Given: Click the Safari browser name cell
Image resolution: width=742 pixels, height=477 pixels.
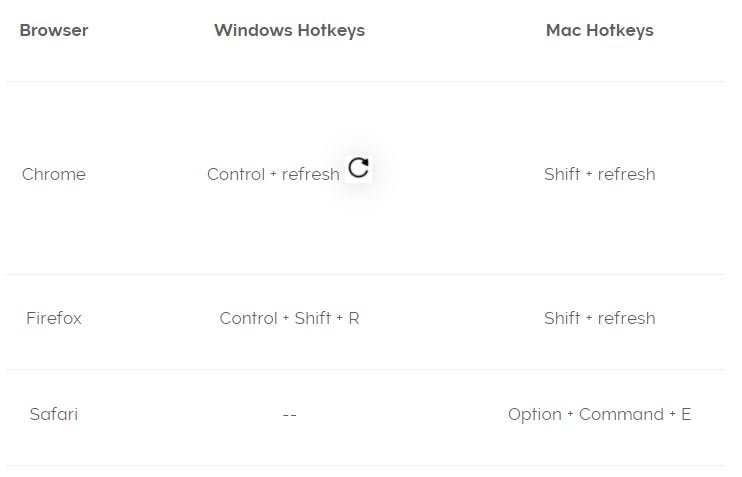Looking at the screenshot, I should pyautogui.click(x=54, y=414).
